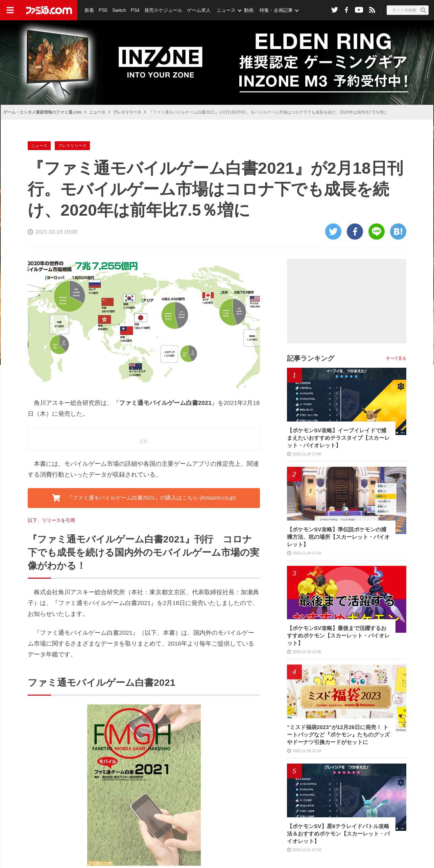
Task: Focus the サイト内検索 search field
Action: point(404,10)
